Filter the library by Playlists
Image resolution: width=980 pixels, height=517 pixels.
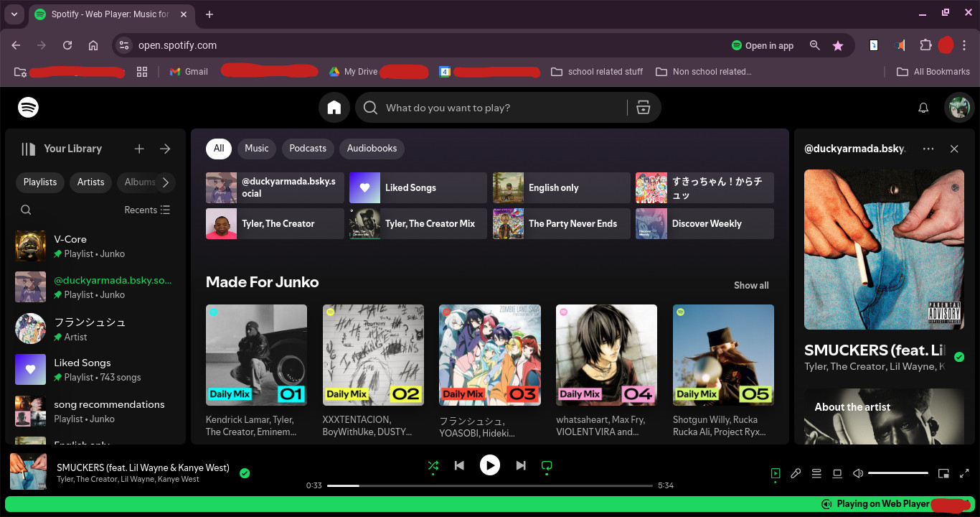point(40,182)
